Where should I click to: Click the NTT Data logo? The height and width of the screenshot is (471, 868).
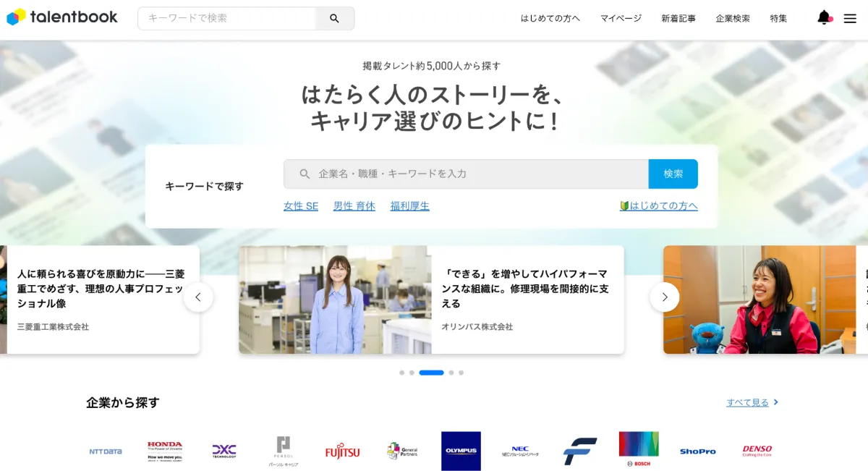(x=106, y=451)
